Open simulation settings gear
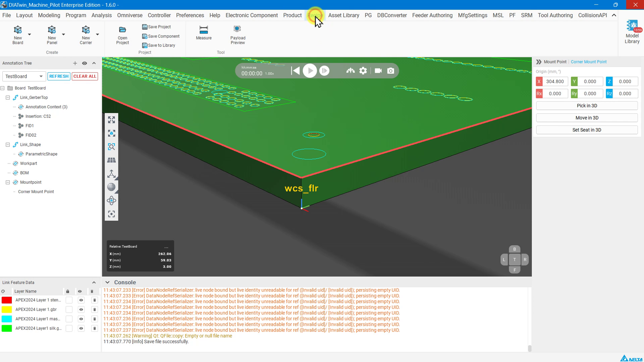The height and width of the screenshot is (362, 644). [363, 71]
